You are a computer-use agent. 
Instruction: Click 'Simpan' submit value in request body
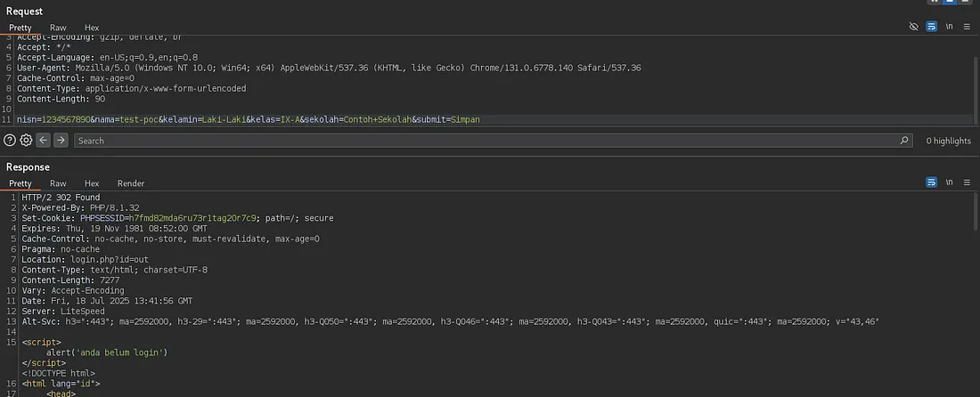pos(465,118)
